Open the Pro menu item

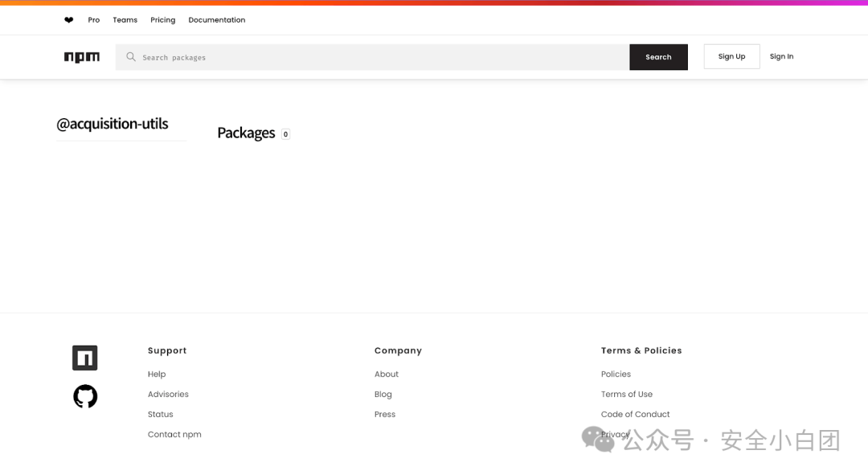tap(94, 20)
